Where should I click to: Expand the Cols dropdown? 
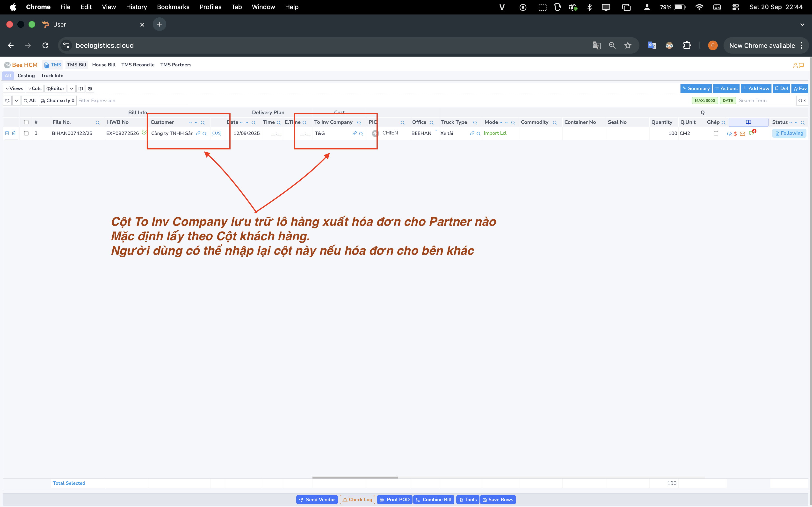35,89
